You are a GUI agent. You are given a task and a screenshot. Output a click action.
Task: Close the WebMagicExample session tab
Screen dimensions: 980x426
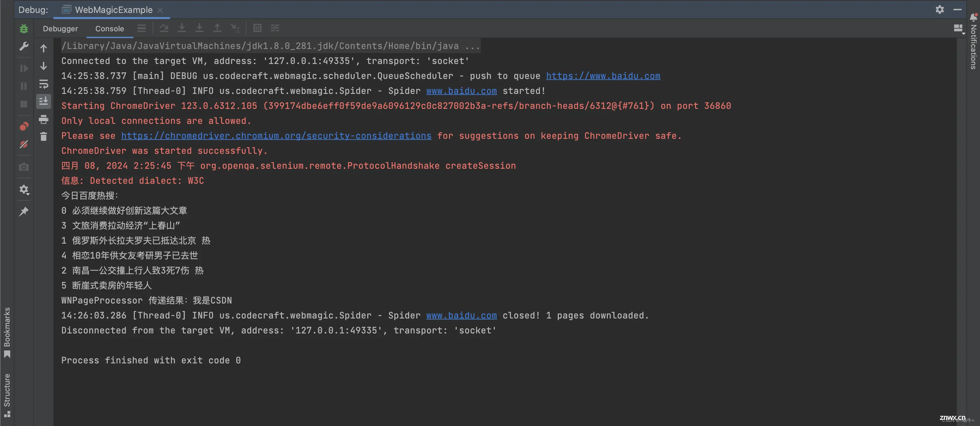pos(160,10)
